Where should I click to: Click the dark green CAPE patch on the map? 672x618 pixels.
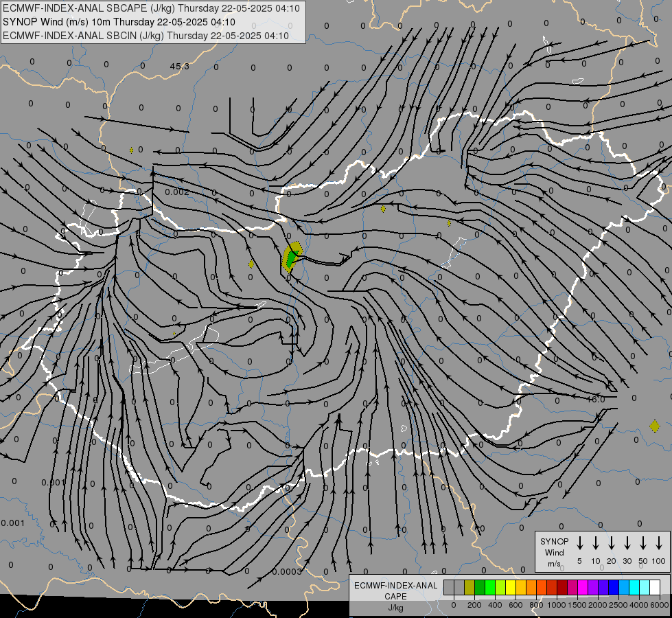coord(292,258)
